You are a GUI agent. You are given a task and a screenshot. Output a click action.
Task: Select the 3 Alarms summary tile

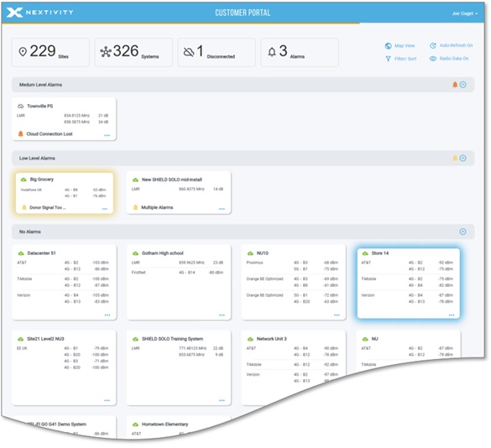[300, 52]
